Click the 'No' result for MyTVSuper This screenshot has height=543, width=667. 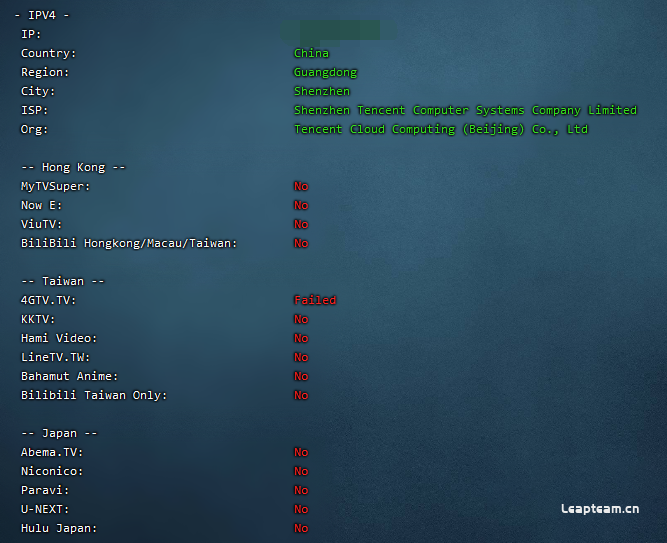pos(301,186)
